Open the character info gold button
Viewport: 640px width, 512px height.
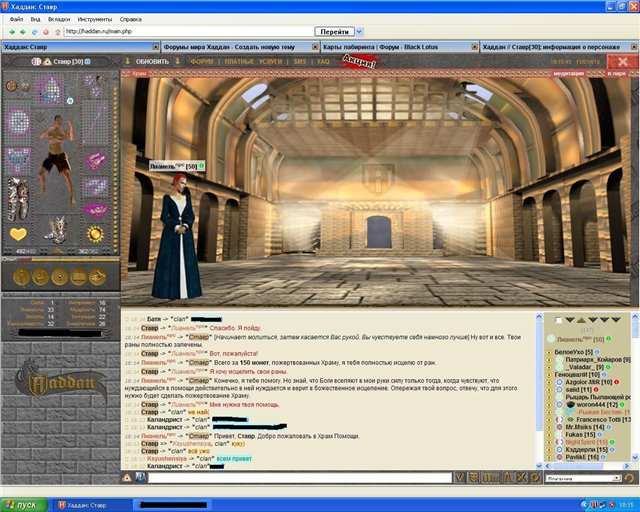tap(22, 277)
